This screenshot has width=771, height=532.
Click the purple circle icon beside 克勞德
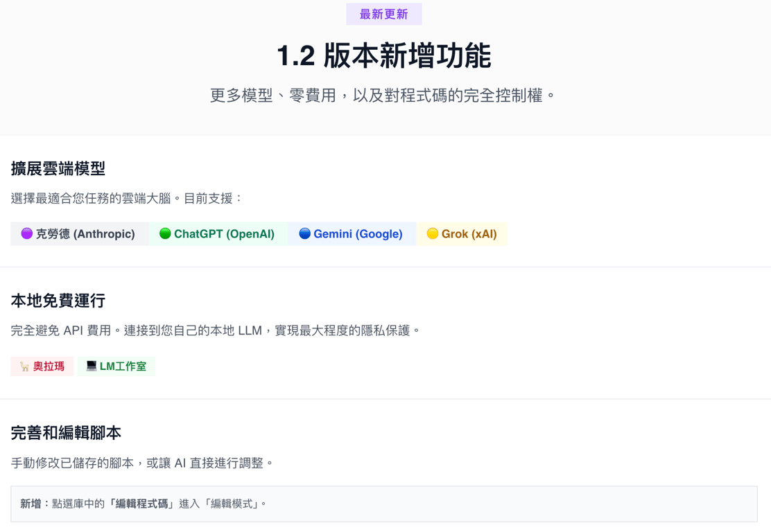click(x=26, y=234)
